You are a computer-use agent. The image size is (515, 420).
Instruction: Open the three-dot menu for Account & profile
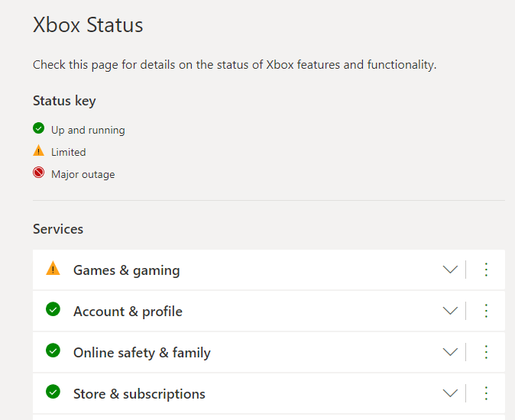tap(486, 311)
